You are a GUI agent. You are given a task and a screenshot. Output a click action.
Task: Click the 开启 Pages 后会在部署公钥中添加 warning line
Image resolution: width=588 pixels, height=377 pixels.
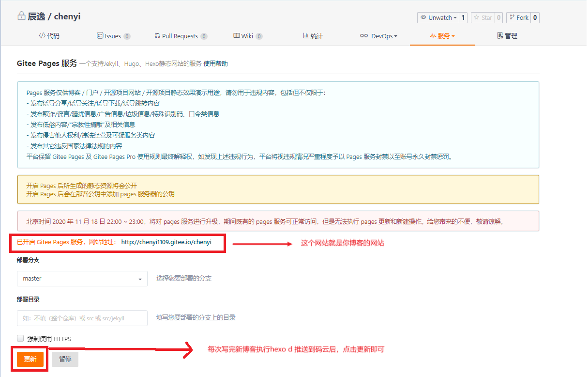pyautogui.click(x=101, y=194)
